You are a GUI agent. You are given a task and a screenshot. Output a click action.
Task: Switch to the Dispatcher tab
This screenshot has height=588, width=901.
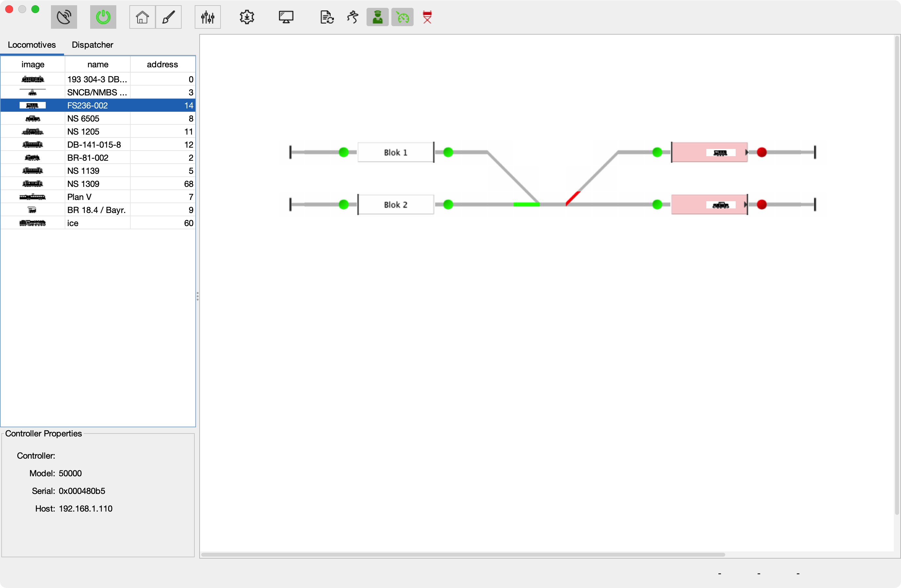[92, 45]
